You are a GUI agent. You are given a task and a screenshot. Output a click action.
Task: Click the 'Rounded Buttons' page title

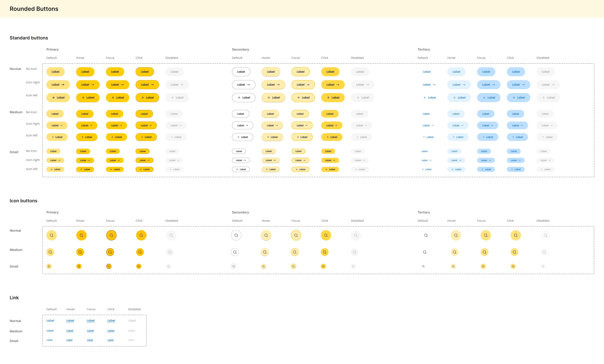click(34, 9)
